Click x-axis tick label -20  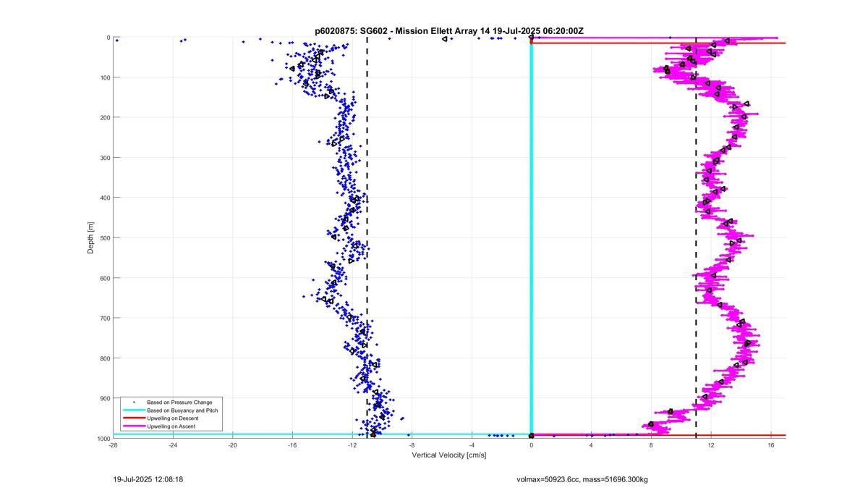click(233, 445)
